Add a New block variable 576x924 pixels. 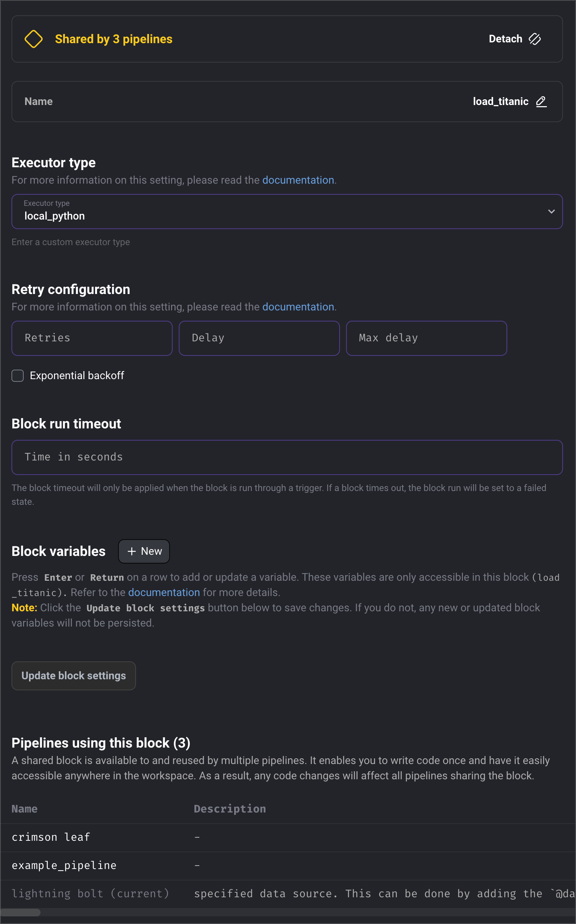[144, 551]
